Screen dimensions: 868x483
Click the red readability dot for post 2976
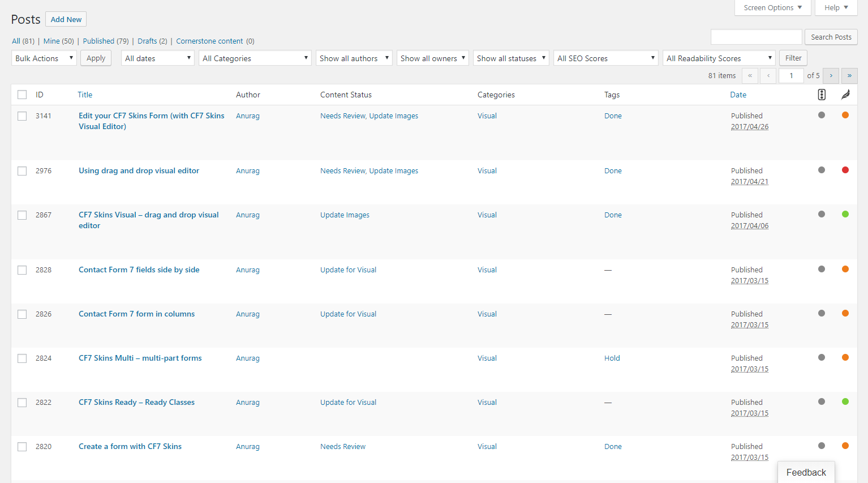[845, 170]
